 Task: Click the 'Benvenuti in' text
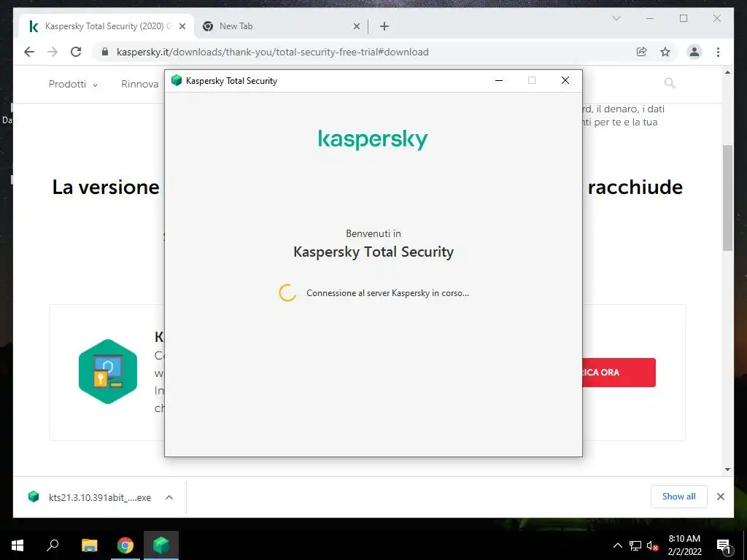[x=373, y=233]
